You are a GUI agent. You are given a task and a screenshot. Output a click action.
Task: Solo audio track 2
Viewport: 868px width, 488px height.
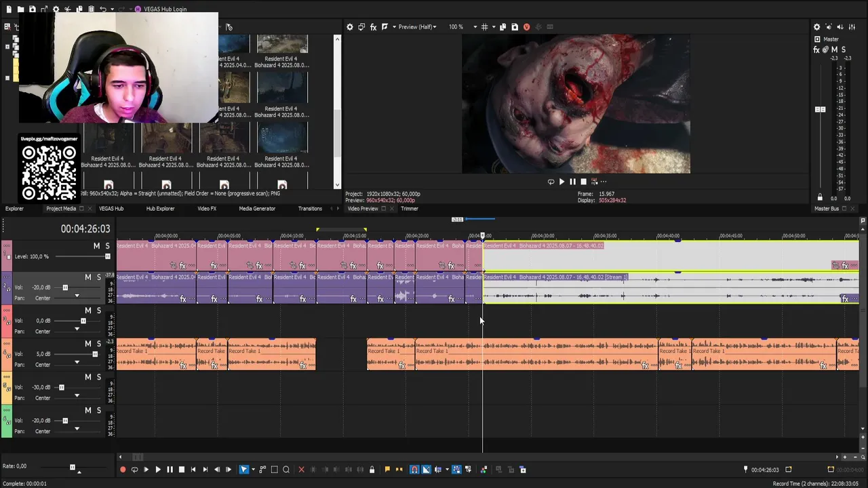98,277
